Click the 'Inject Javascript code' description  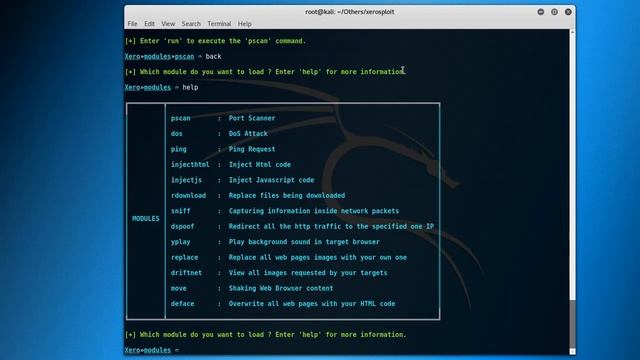(271, 180)
